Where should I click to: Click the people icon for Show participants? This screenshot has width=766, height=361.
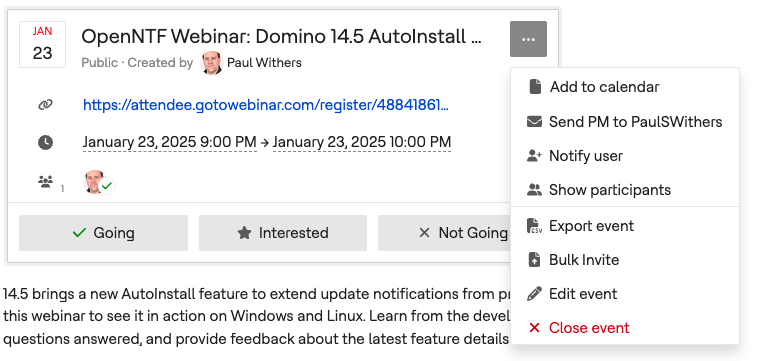[534, 190]
